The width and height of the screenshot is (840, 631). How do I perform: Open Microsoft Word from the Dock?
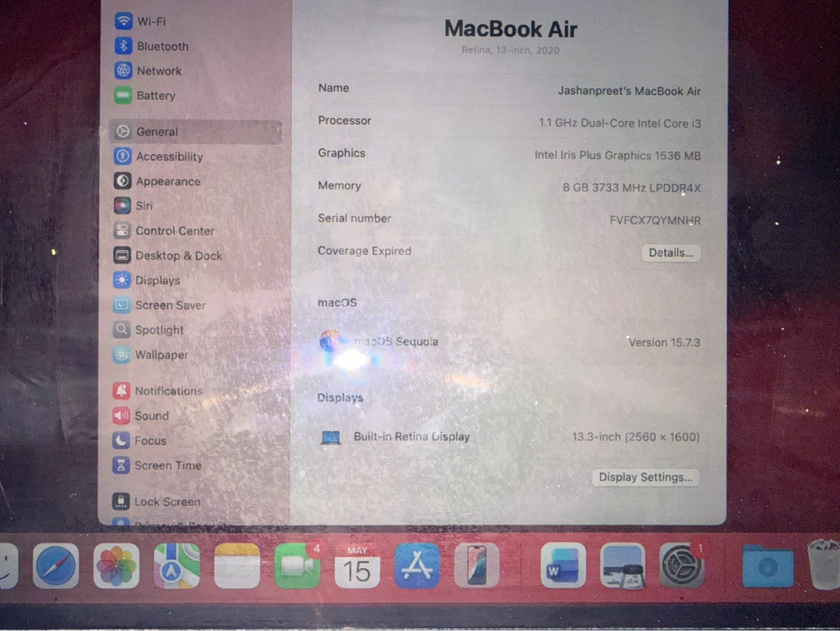click(x=563, y=566)
